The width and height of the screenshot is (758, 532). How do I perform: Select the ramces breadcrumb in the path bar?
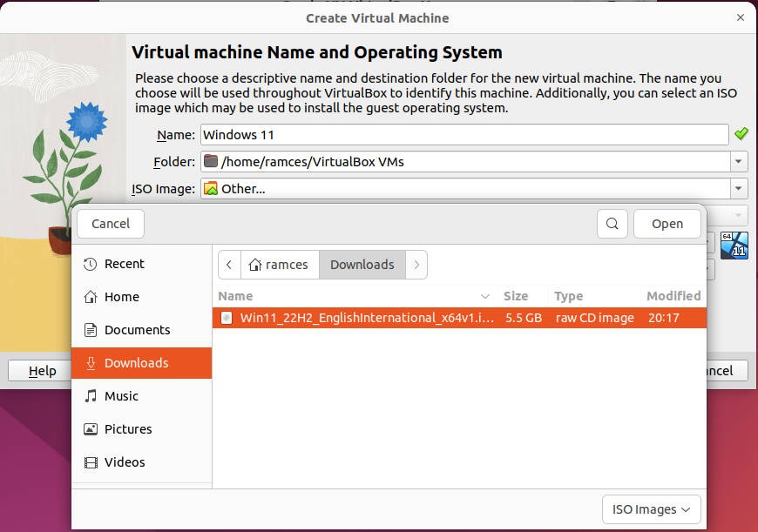point(279,264)
